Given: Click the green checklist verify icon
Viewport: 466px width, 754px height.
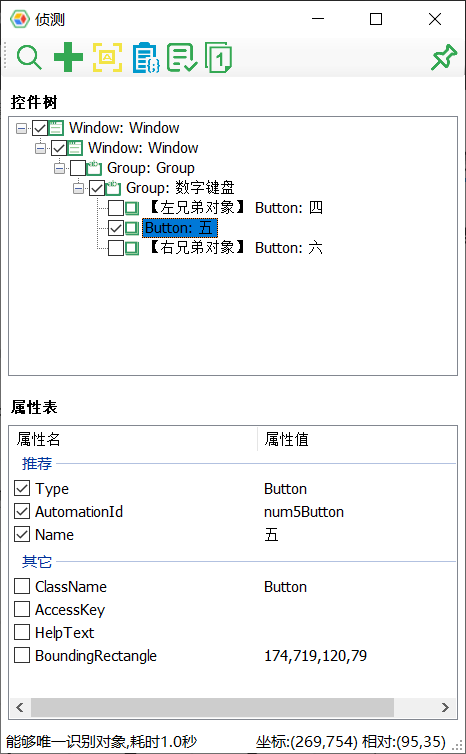Looking at the screenshot, I should (x=182, y=58).
